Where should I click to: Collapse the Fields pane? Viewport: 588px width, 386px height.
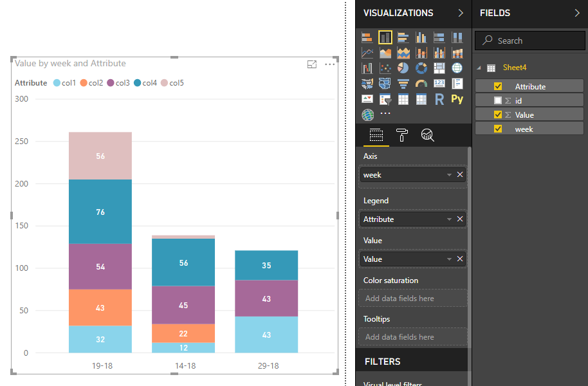577,13
